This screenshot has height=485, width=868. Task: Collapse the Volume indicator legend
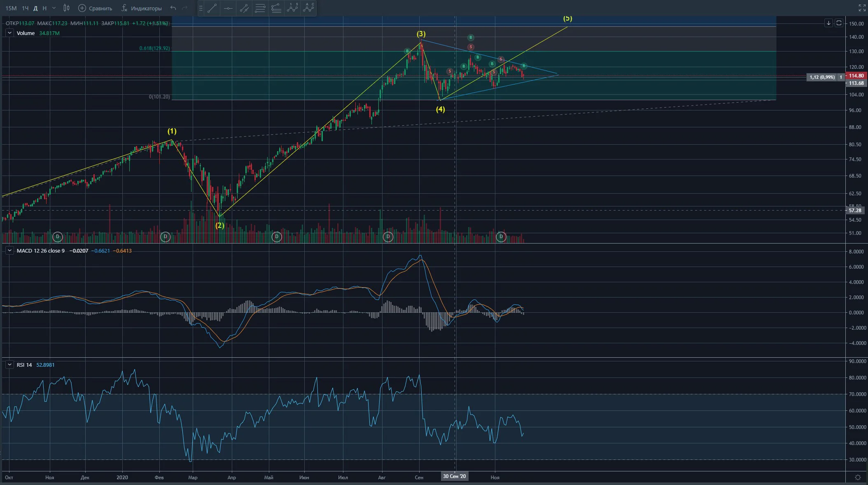[x=9, y=33]
